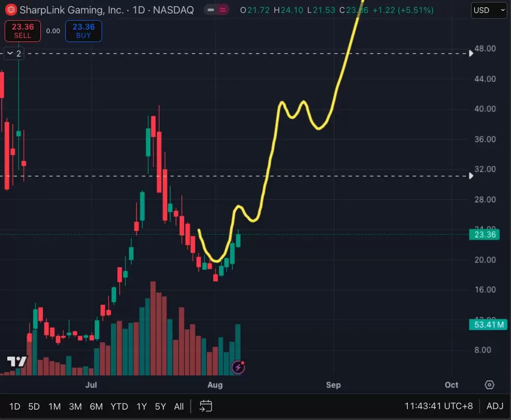This screenshot has height=420, width=511.
Task: Click the 8.00 price axis label
Action: pyautogui.click(x=482, y=350)
